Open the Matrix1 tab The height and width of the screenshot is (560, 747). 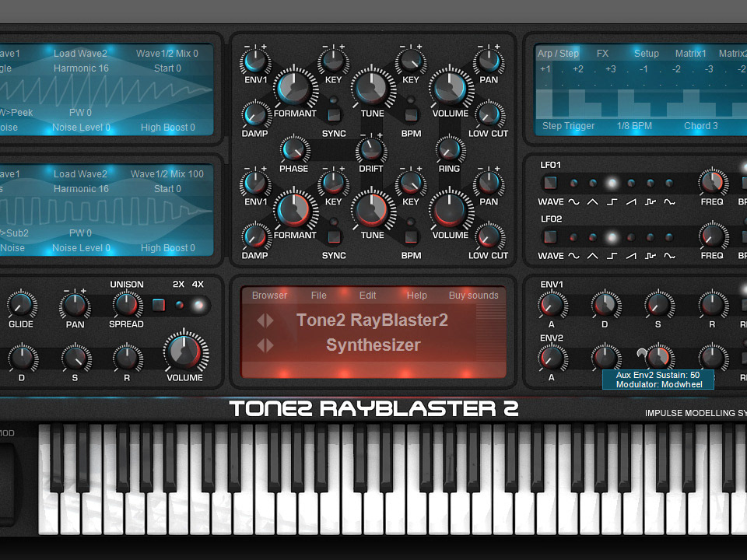pyautogui.click(x=690, y=54)
